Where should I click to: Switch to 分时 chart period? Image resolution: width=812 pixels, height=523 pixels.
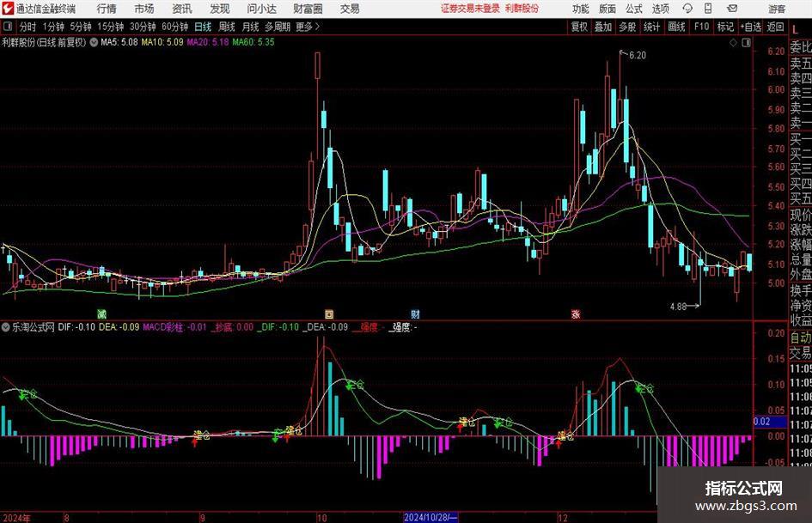27,27
